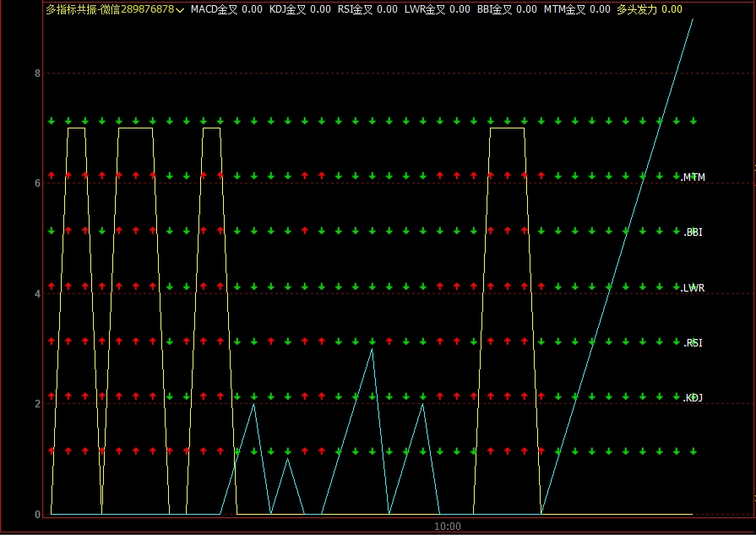Select the LWR金叉 header readout
The image size is (756, 535).
(x=437, y=9)
